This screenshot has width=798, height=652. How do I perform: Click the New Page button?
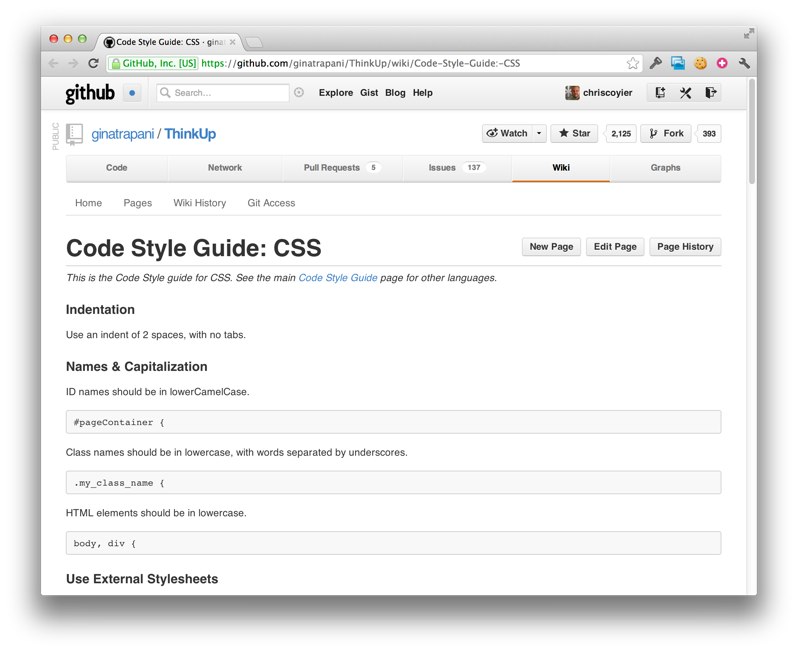coord(551,247)
